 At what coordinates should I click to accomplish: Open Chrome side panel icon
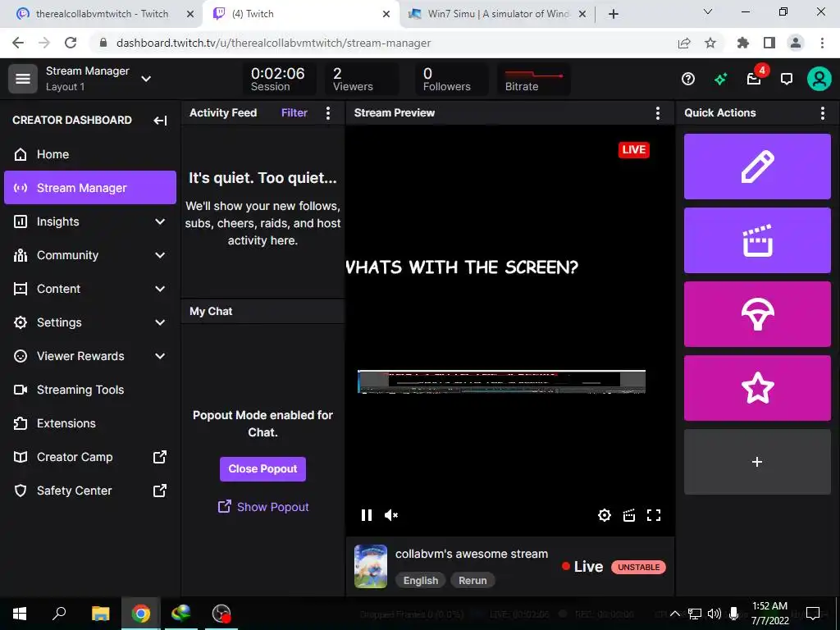[x=769, y=43]
